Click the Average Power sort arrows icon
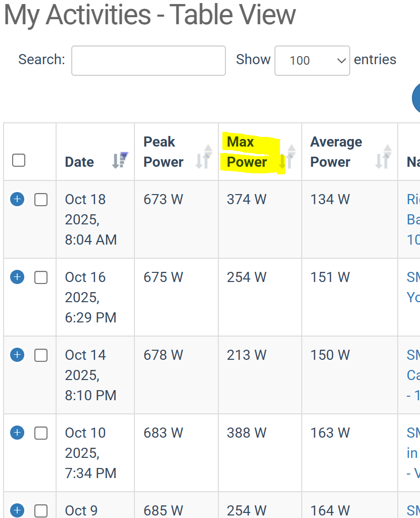 coord(384,156)
